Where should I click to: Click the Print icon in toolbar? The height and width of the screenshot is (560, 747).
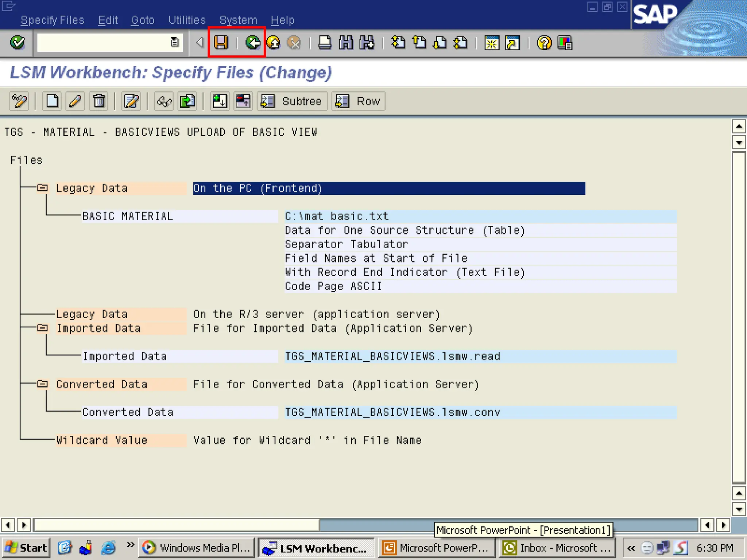click(325, 43)
